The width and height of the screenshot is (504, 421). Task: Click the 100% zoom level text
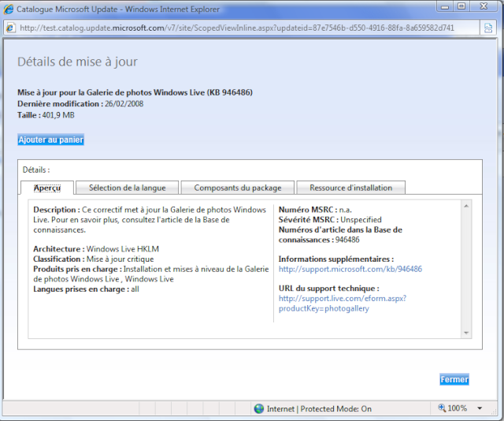[457, 408]
